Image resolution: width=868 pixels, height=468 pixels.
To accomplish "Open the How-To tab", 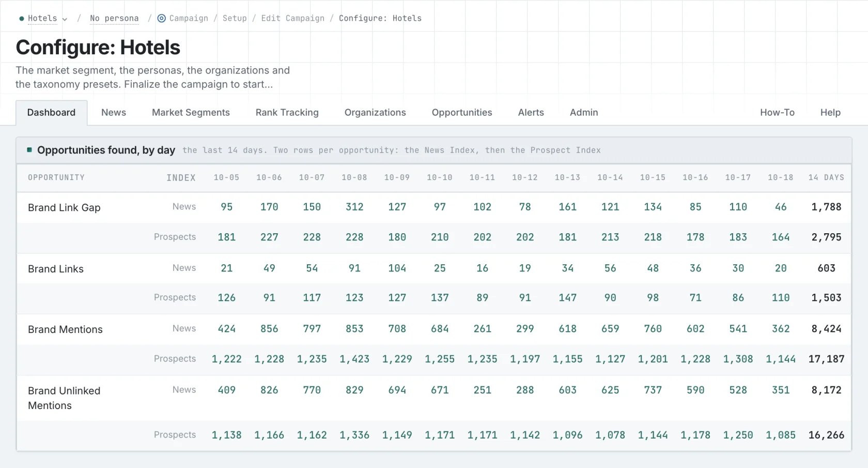I will click(x=777, y=113).
